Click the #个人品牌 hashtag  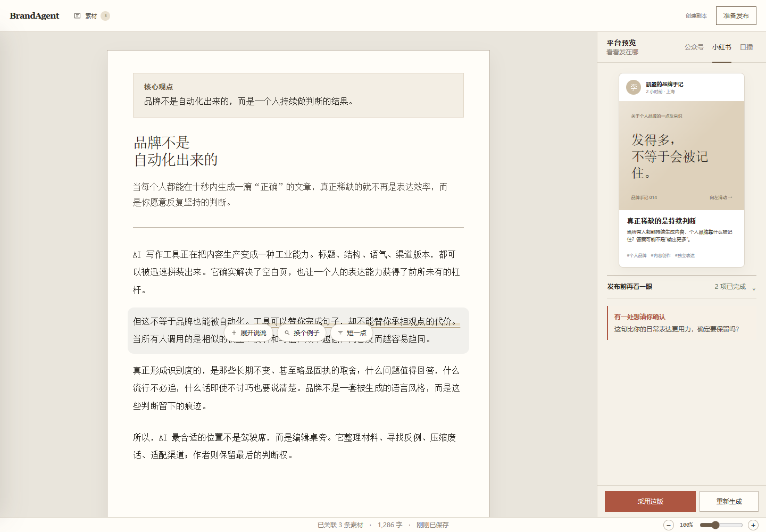tap(637, 256)
